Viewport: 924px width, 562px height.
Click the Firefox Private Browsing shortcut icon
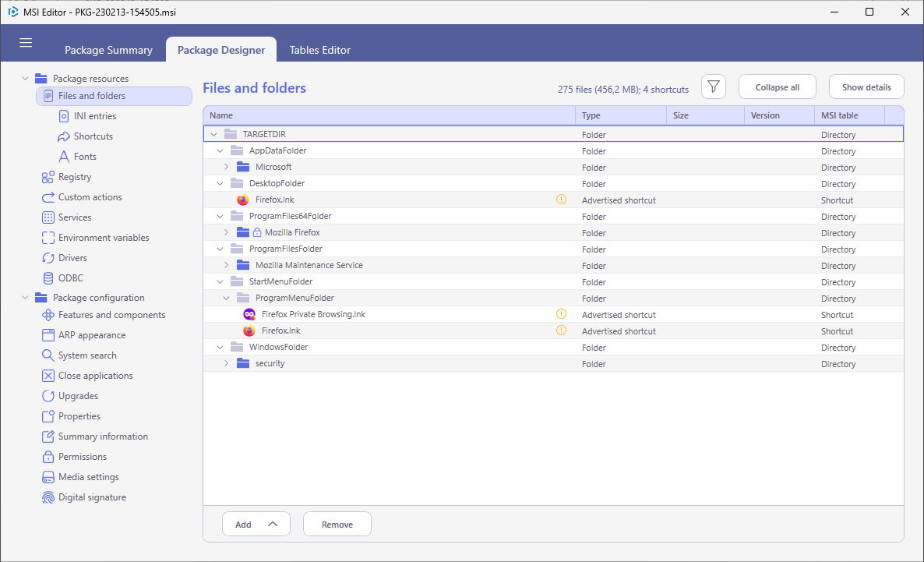pos(249,315)
